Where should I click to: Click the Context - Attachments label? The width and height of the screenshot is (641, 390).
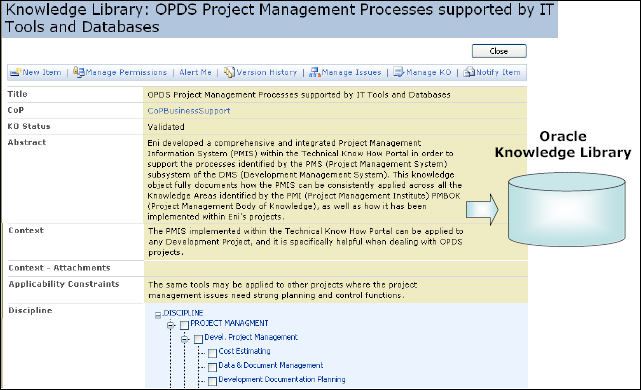pos(59,268)
